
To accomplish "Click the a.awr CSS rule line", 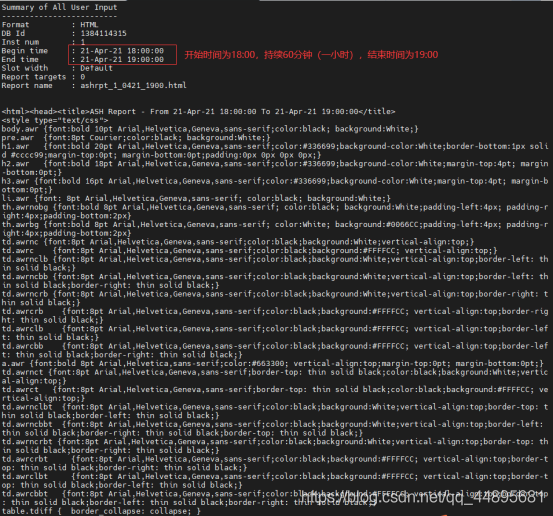I will 273,364.
